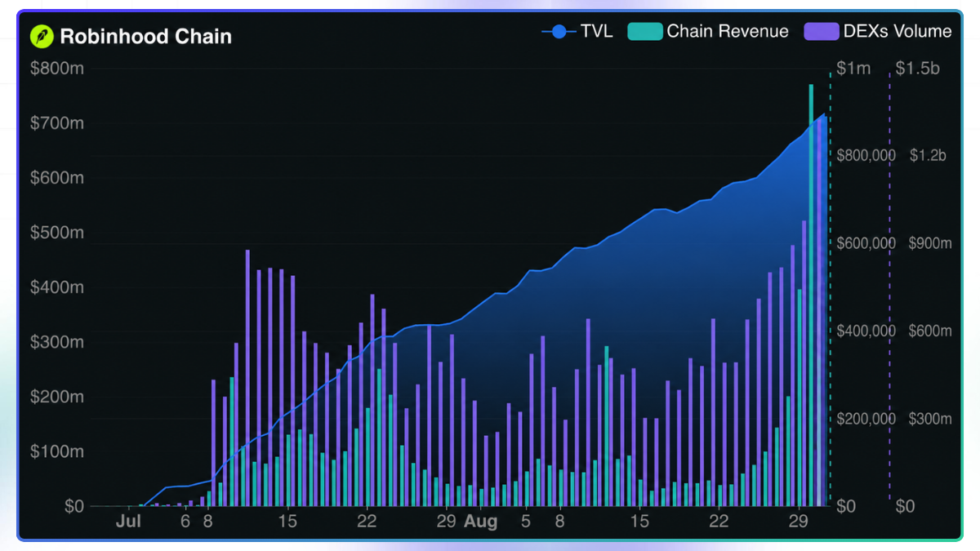This screenshot has width=980, height=551.
Task: Click the "5" date tick label
Action: [x=526, y=521]
